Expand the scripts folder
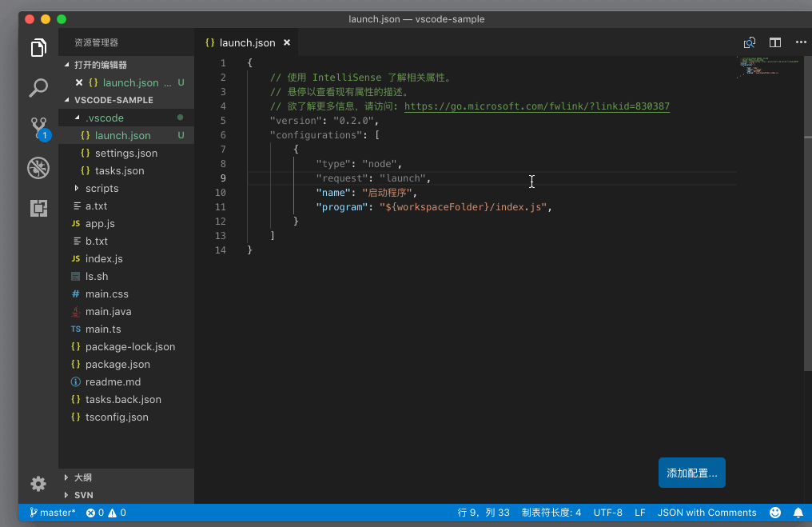Image resolution: width=812 pixels, height=527 pixels. 101,188
